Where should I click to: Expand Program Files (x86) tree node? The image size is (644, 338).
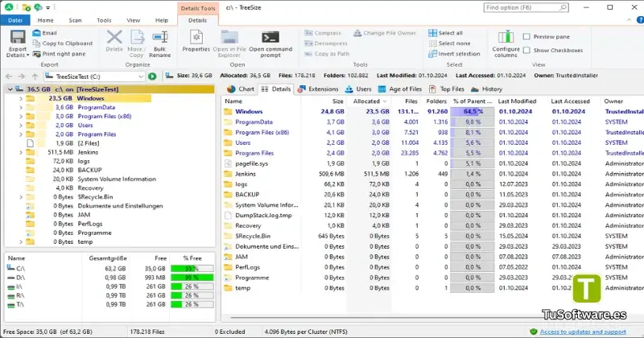pos(21,116)
